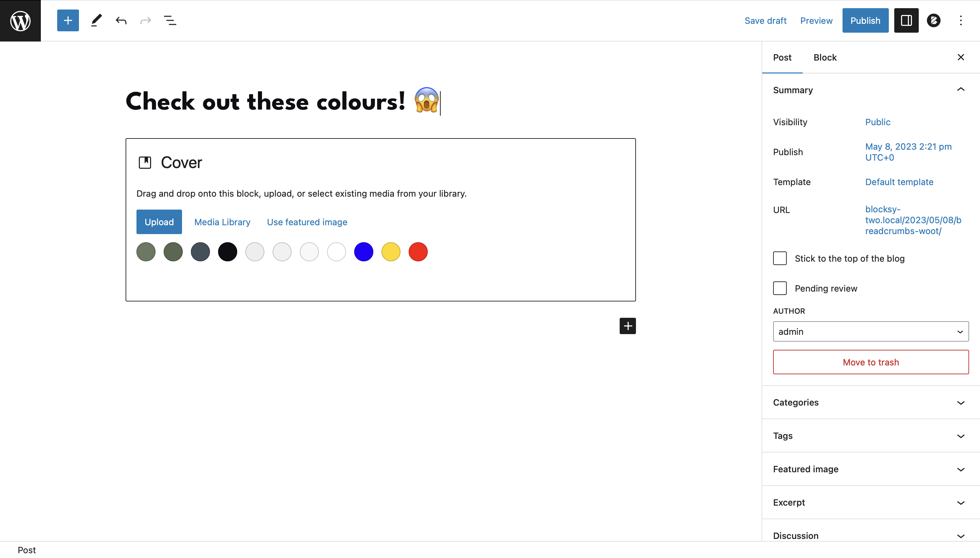The height and width of the screenshot is (558, 980).
Task: Select the Tools pencil icon
Action: pos(96,20)
